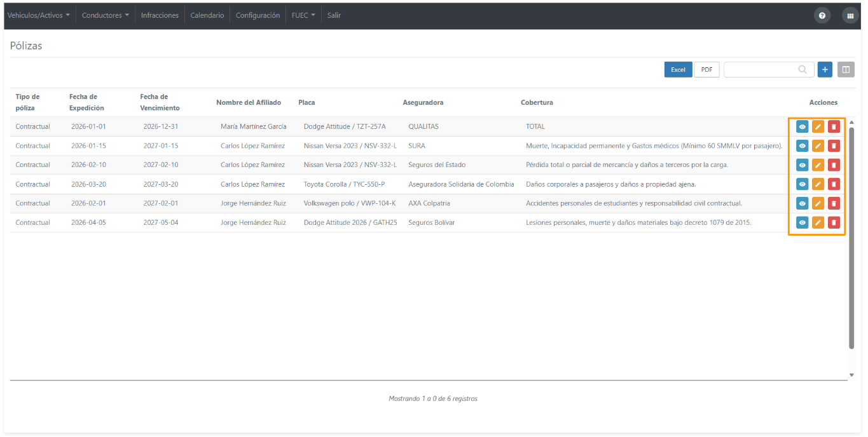Go to the Infracciones section
The image size is (868, 437).
pos(160,15)
